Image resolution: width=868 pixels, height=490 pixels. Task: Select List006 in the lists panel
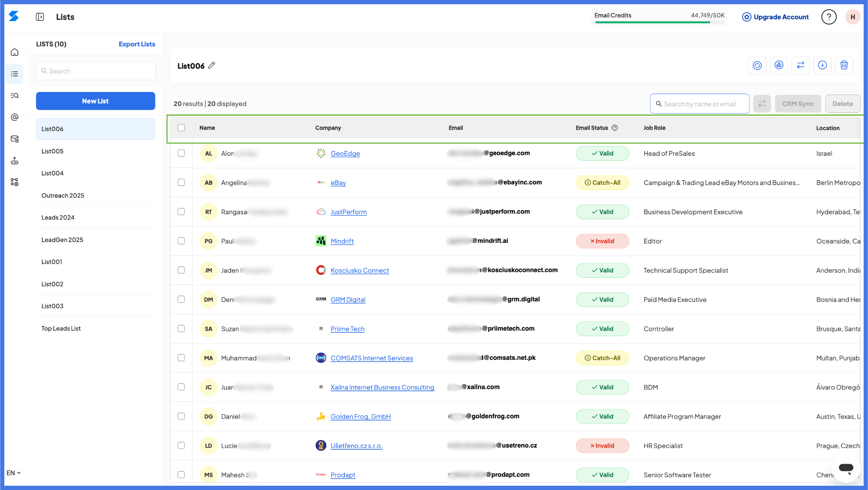tap(95, 129)
